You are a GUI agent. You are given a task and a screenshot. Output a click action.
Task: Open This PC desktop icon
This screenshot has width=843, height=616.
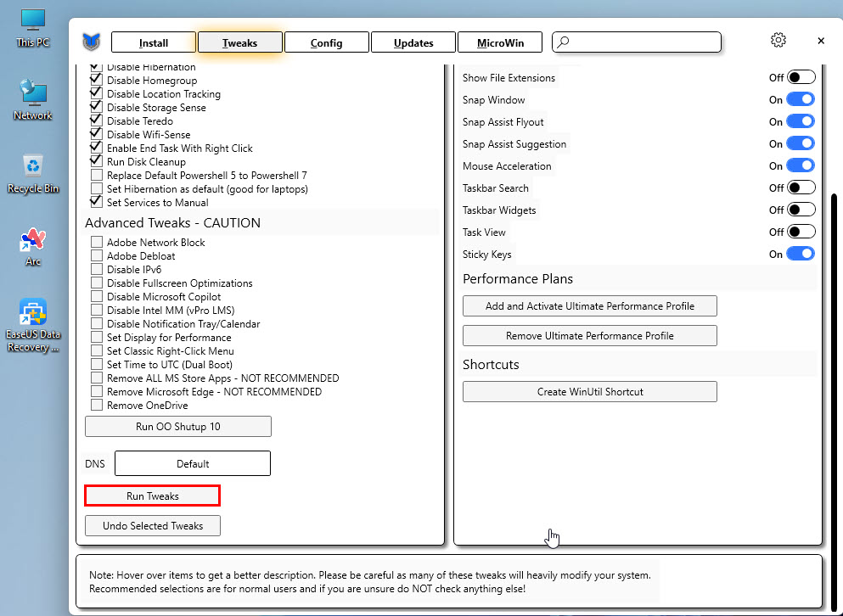pyautogui.click(x=33, y=28)
